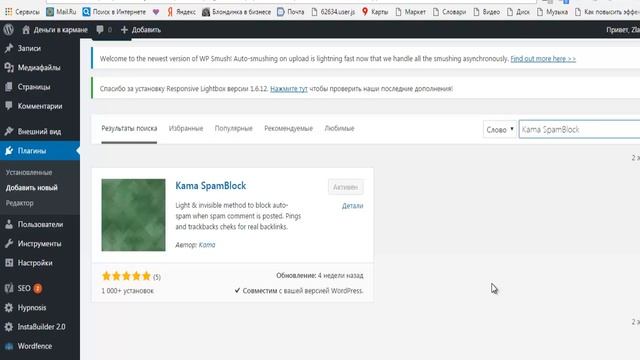Open Медиафайлы media icon in sidebar
640x360 pixels.
pyautogui.click(x=9, y=67)
